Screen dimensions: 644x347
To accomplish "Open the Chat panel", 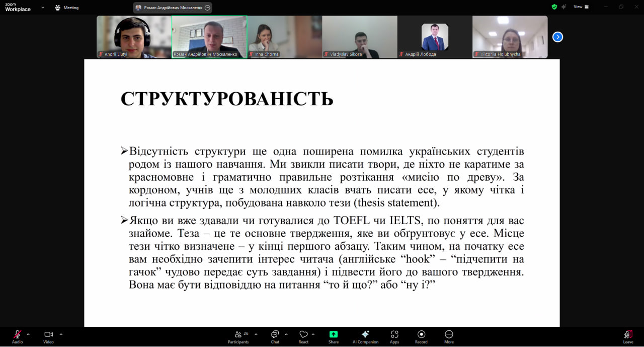I will click(275, 336).
